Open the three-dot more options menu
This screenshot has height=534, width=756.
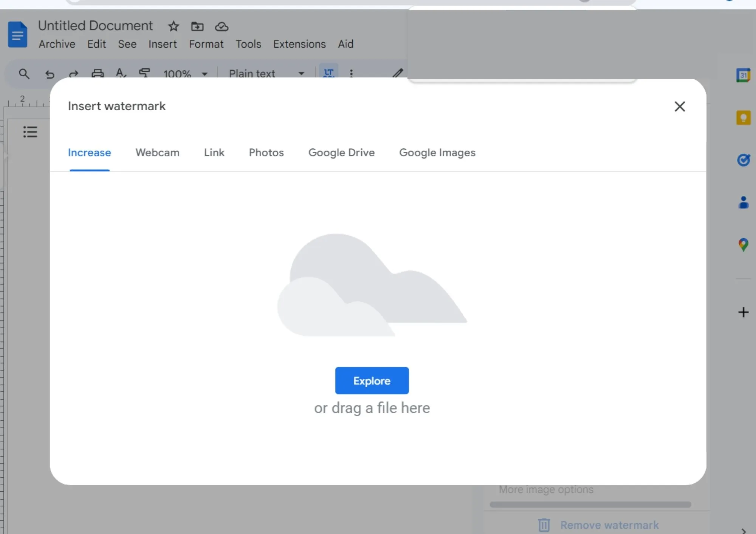351,73
